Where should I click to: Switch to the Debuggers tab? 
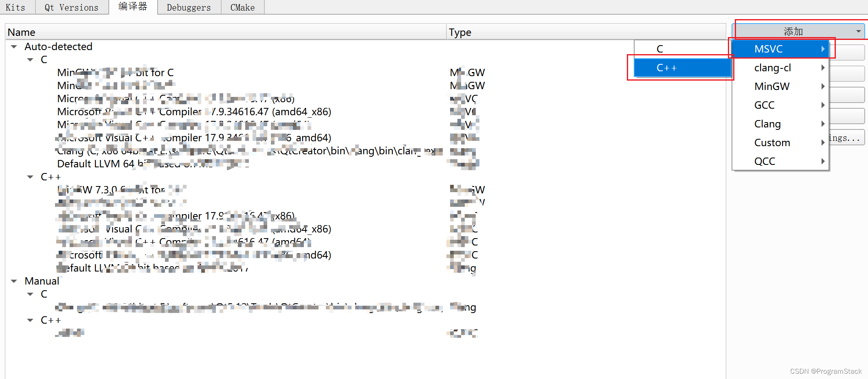pos(189,7)
